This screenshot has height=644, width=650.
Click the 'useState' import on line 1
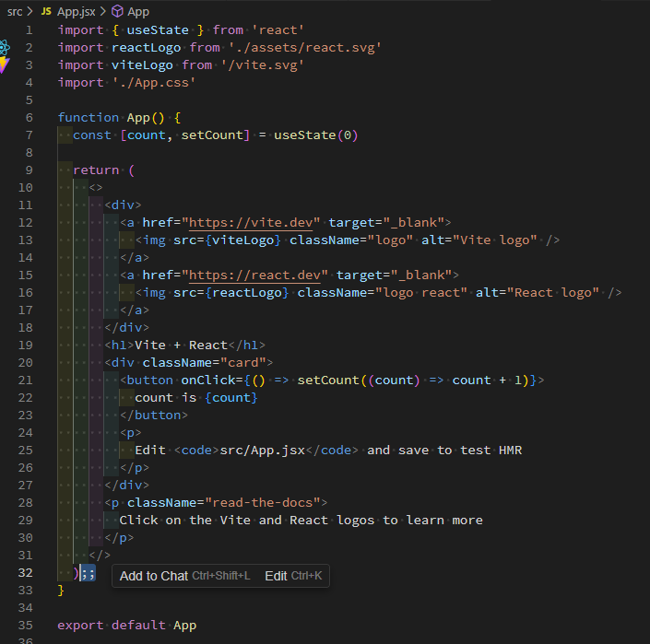pos(158,30)
